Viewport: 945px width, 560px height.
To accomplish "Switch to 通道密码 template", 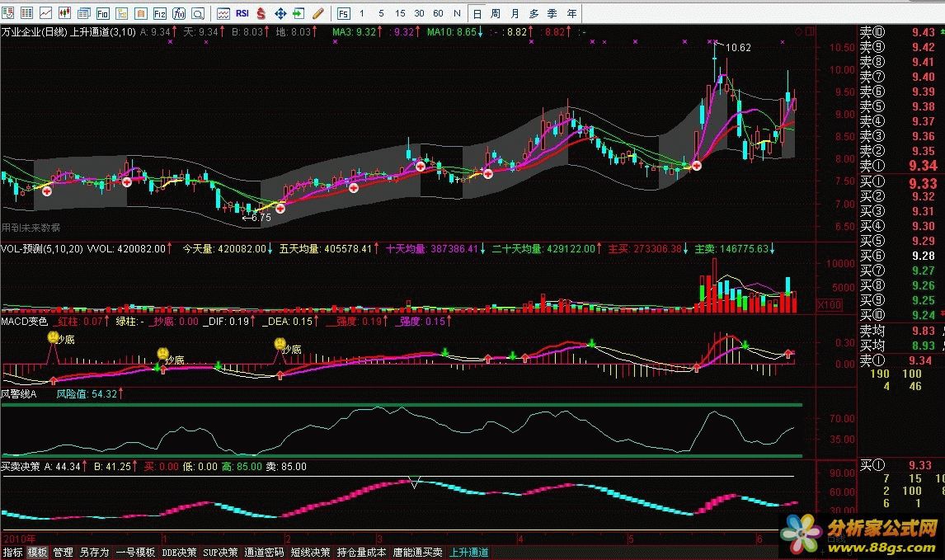I will click(x=264, y=552).
